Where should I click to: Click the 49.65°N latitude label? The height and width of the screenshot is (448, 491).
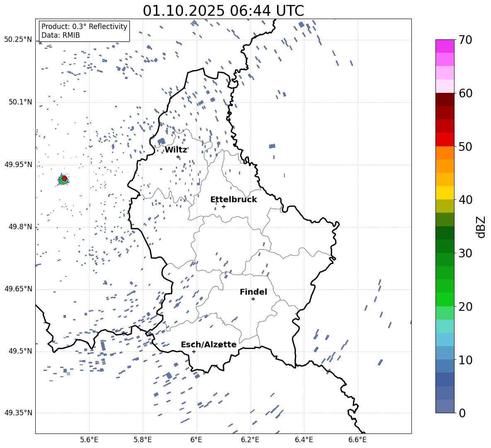(18, 289)
